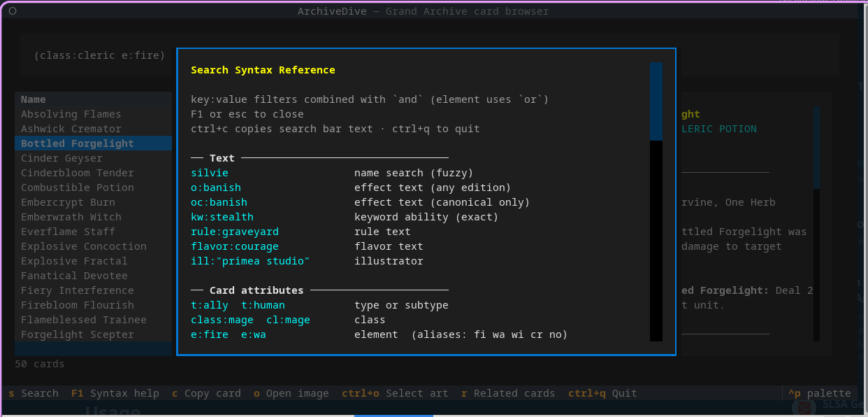
Task: Select Fiery Interference card row
Action: point(93,290)
